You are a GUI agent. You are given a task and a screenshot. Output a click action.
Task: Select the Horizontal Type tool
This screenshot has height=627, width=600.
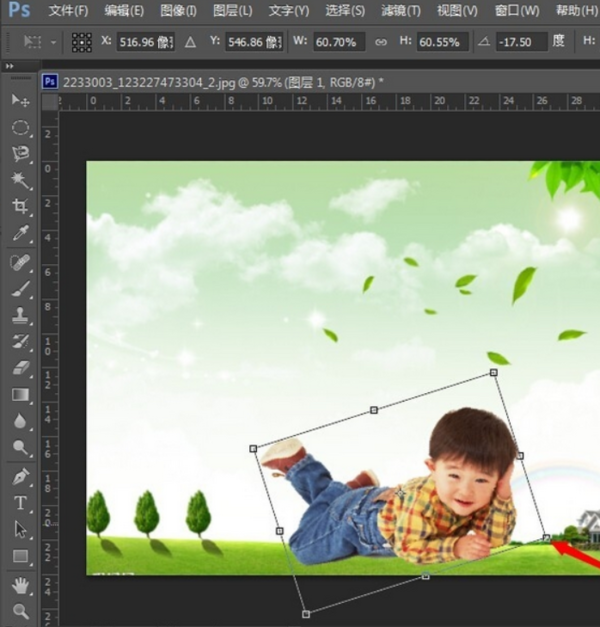point(20,503)
